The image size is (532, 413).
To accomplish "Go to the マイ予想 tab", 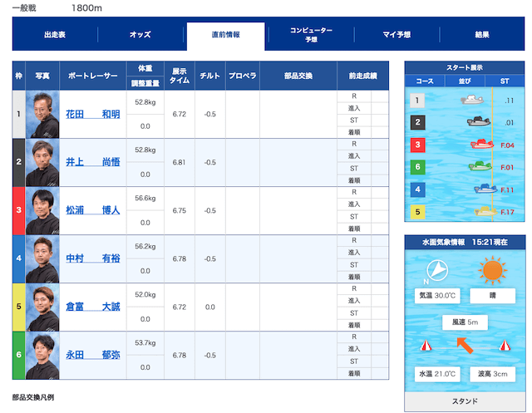I will 397,35.
